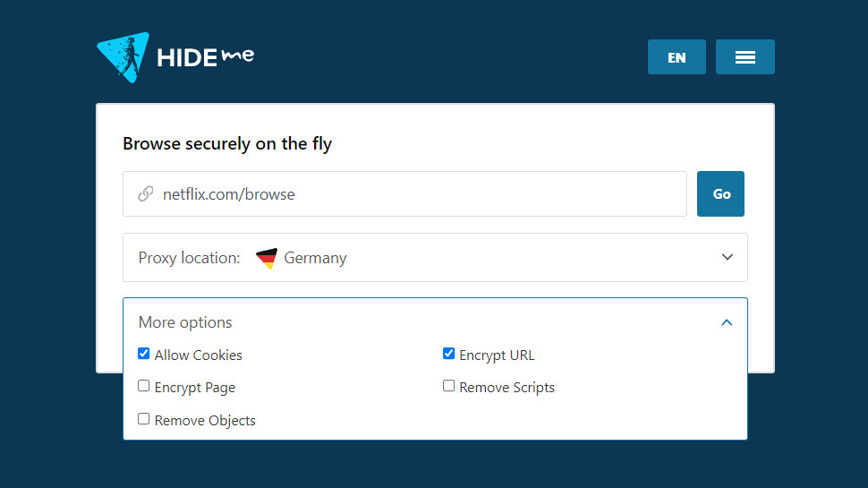868x488 pixels.
Task: Switch language with the EN button
Action: (x=677, y=57)
